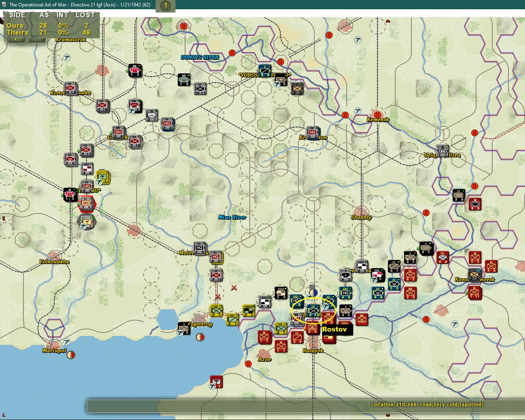
Task: Select the gray 6-2 brigade counter
Action: pyautogui.click(x=346, y=275)
